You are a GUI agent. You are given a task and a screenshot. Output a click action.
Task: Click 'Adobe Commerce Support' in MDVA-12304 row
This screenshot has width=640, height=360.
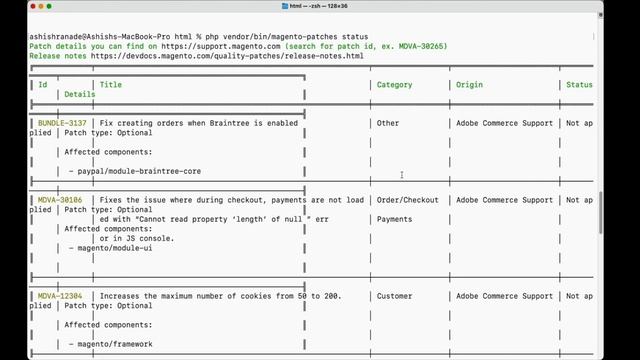click(x=504, y=296)
